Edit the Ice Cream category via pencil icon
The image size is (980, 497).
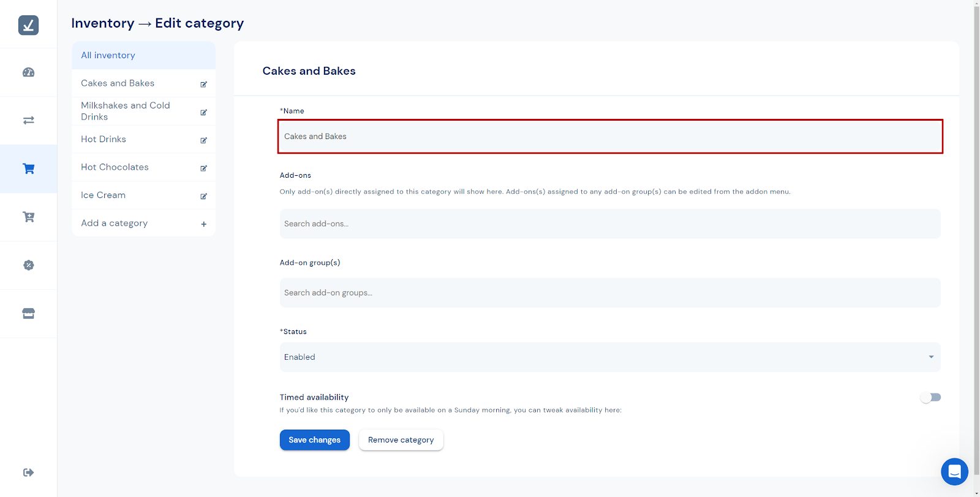coord(204,196)
